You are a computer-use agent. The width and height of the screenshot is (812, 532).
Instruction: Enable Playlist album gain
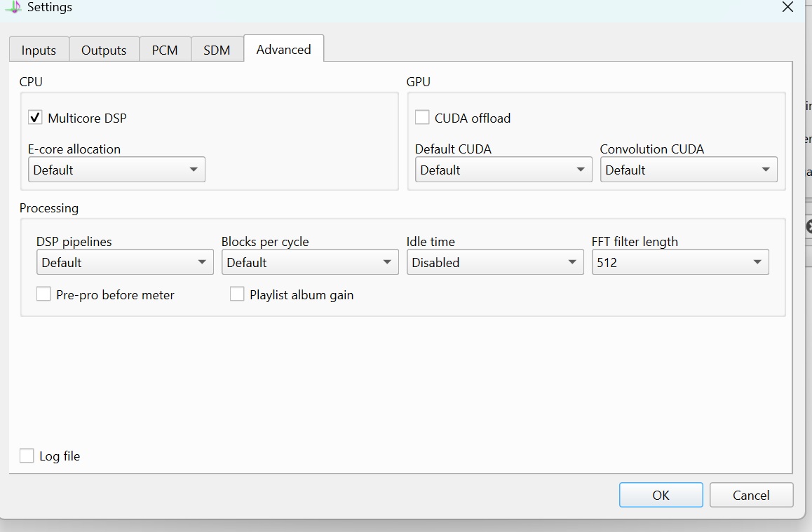click(x=237, y=294)
